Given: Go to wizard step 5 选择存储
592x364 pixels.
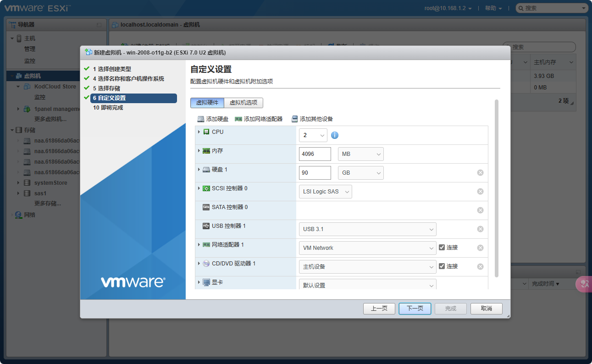Looking at the screenshot, I should tap(106, 88).
